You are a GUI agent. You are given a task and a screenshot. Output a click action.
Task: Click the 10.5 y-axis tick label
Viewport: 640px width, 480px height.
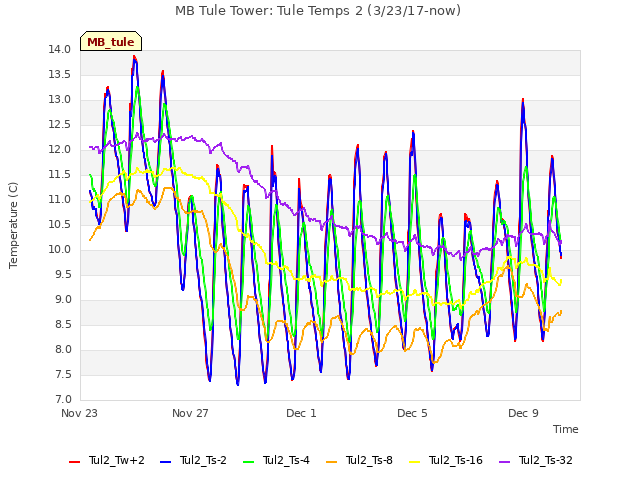(60, 224)
